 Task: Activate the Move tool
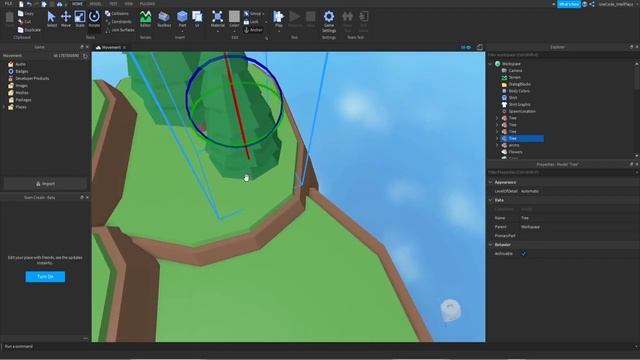(66, 19)
